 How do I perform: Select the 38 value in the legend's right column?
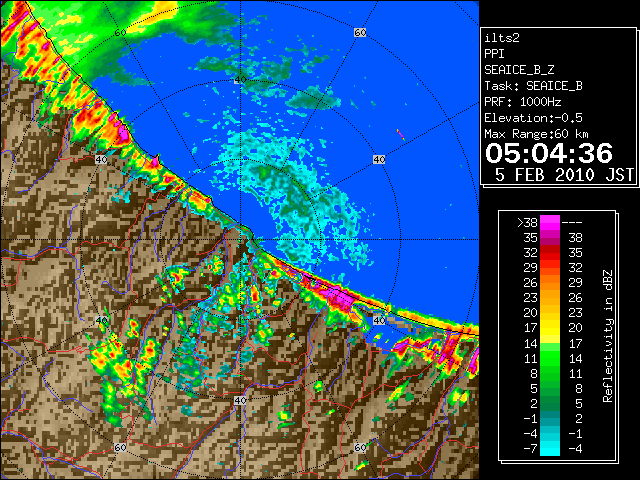576,238
